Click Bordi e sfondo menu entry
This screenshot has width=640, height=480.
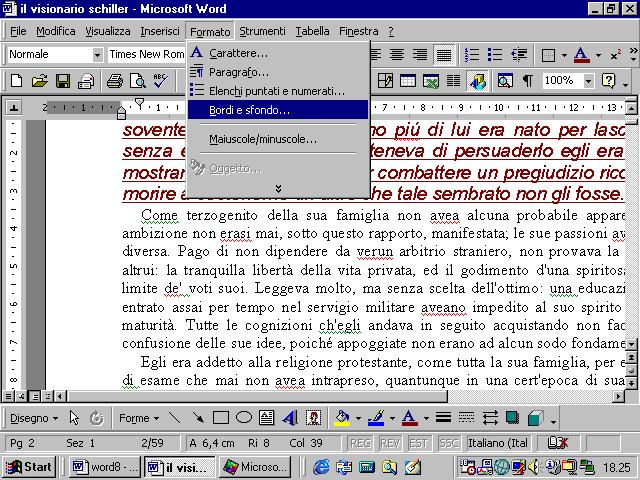pos(278,110)
